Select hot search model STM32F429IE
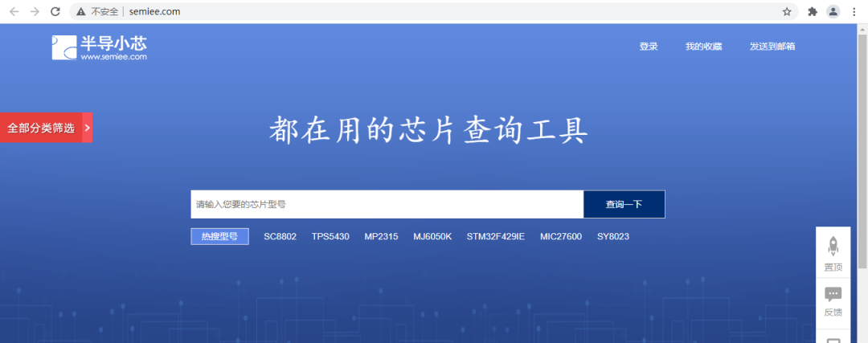 pos(495,236)
